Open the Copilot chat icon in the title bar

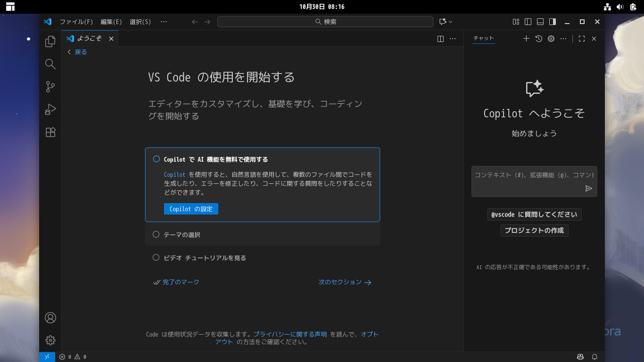pos(442,22)
